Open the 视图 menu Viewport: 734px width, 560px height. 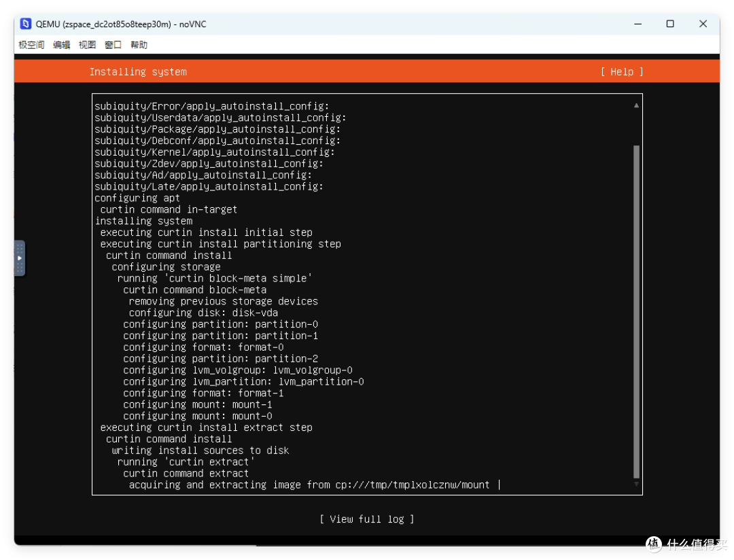pyautogui.click(x=87, y=45)
